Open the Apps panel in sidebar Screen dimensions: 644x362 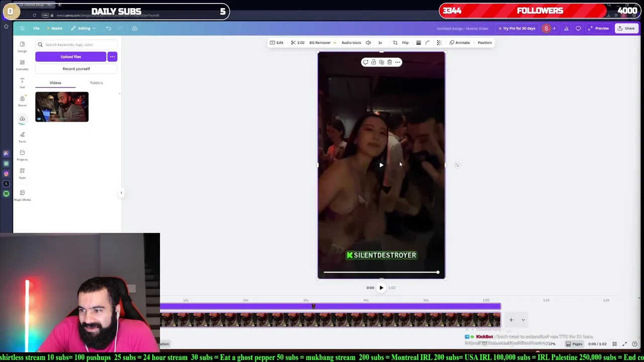click(x=22, y=173)
